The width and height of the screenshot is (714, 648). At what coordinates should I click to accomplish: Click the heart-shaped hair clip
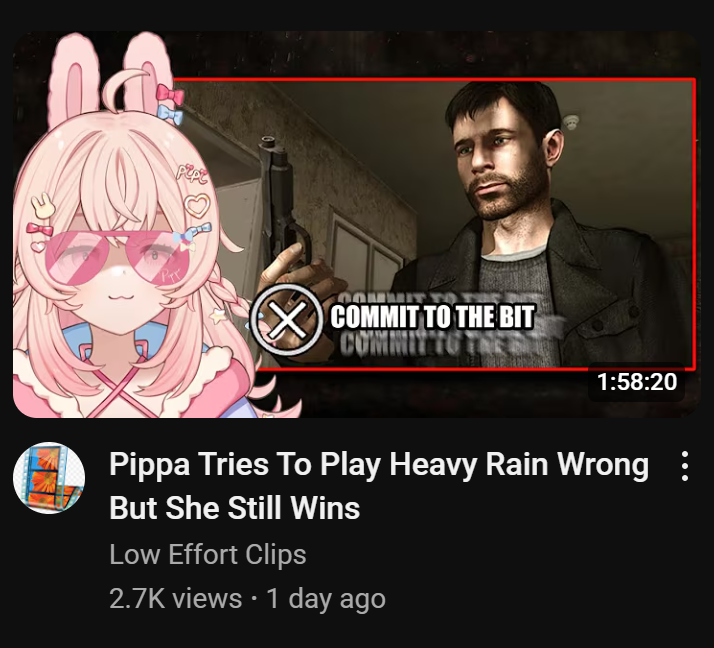pyautogui.click(x=198, y=205)
